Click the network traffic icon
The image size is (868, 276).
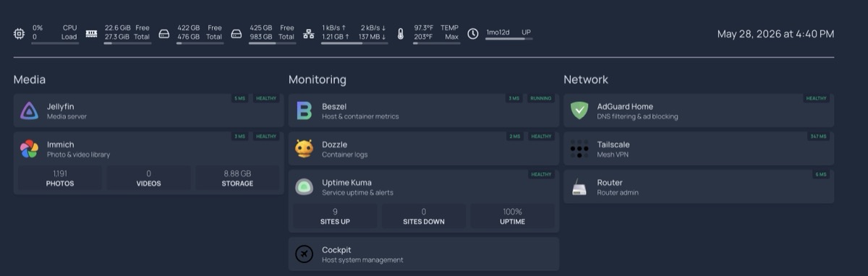pyautogui.click(x=308, y=33)
